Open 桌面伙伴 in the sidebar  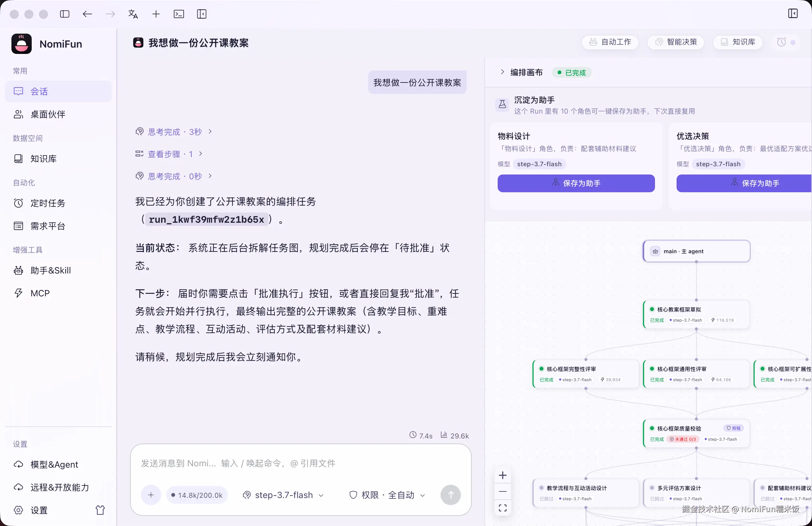click(58, 114)
